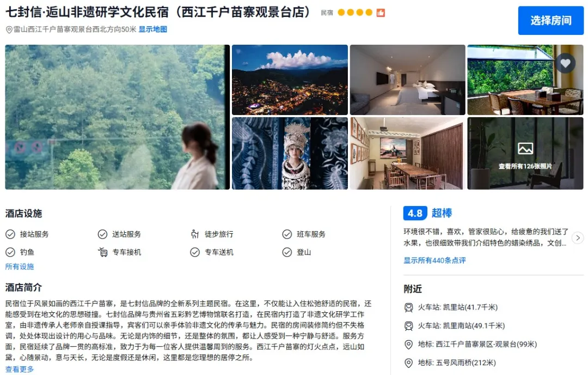Click the 选择房间 button
The width and height of the screenshot is (588, 375).
[551, 21]
